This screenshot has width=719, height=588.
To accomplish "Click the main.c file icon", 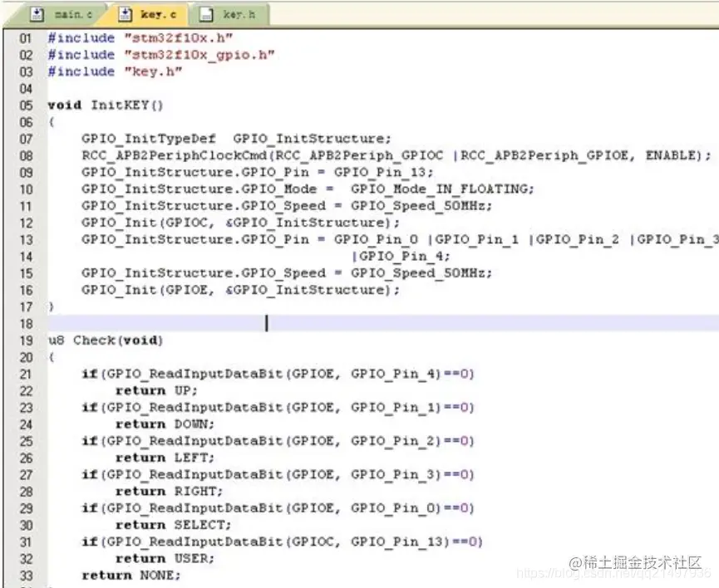I will coord(37,15).
